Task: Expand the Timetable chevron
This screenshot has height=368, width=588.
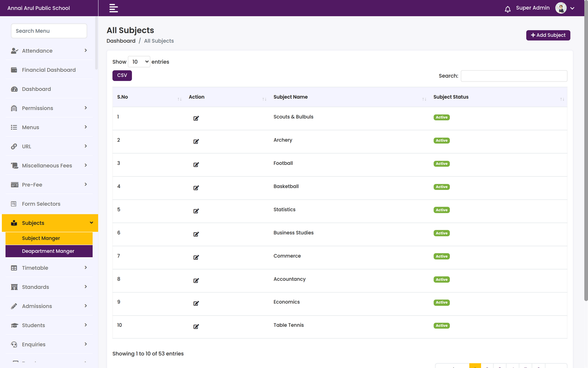Action: coord(86,268)
